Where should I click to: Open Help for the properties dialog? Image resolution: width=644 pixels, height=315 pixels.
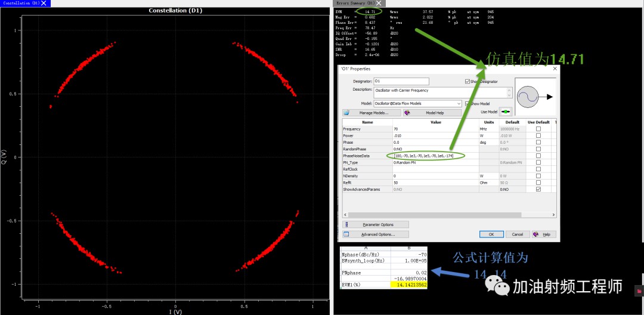(544, 234)
